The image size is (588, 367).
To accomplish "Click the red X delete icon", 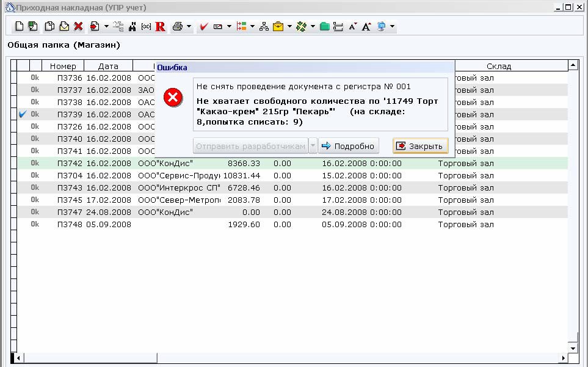I will click(x=78, y=26).
